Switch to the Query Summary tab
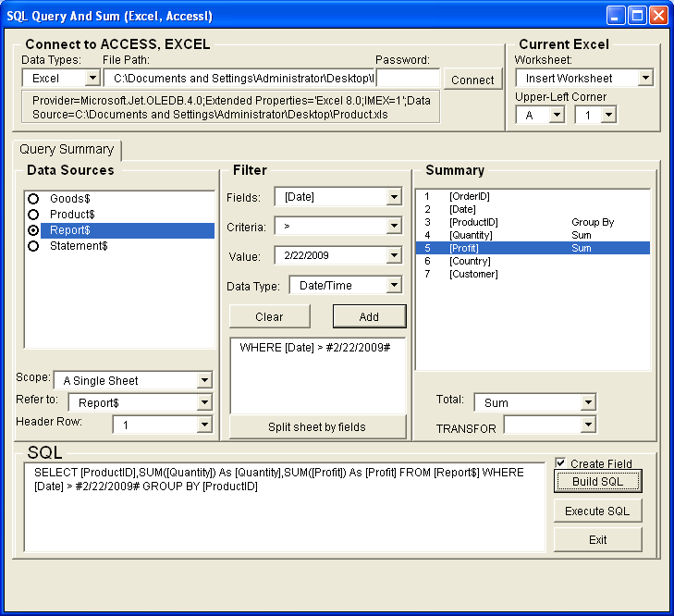674x616 pixels. coord(67,150)
